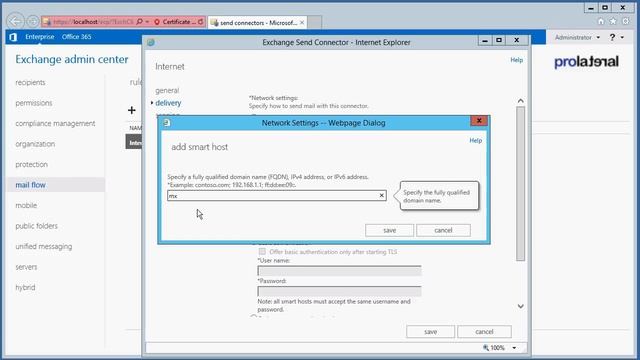Open mobile in the sidebar

click(26, 205)
